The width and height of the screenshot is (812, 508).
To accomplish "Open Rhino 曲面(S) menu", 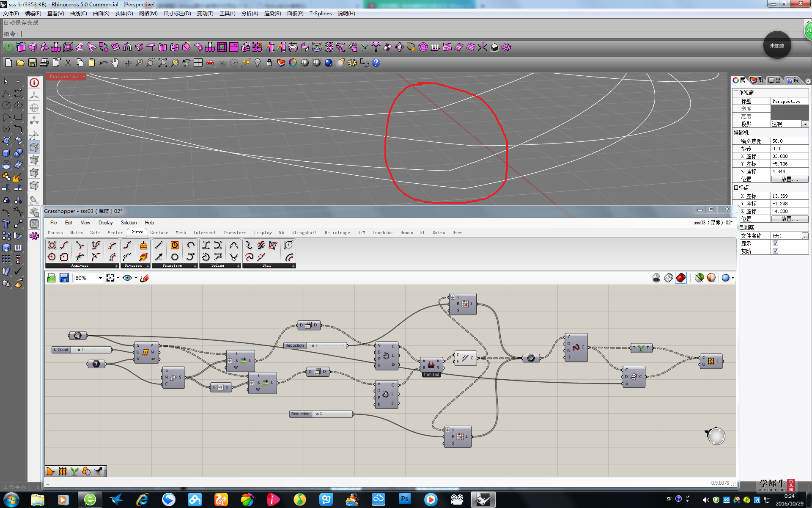I will (101, 14).
